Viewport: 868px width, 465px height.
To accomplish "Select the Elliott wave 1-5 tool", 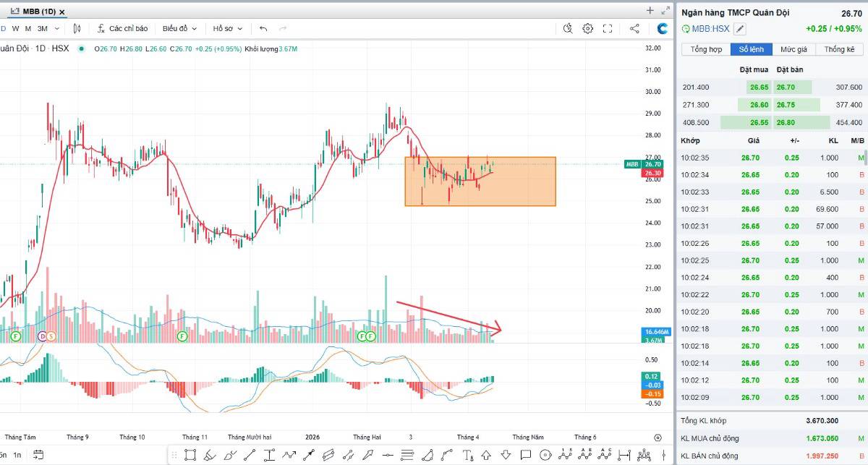I will tap(565, 455).
